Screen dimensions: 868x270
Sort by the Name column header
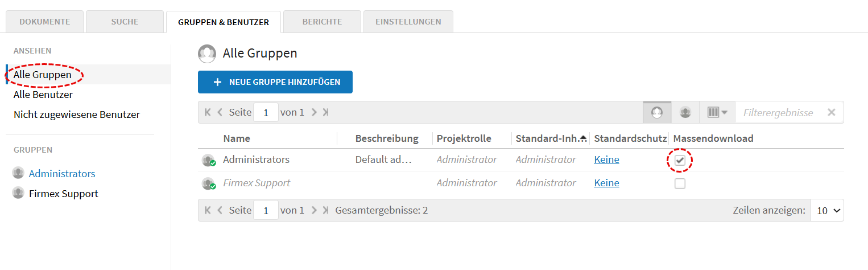coord(237,138)
